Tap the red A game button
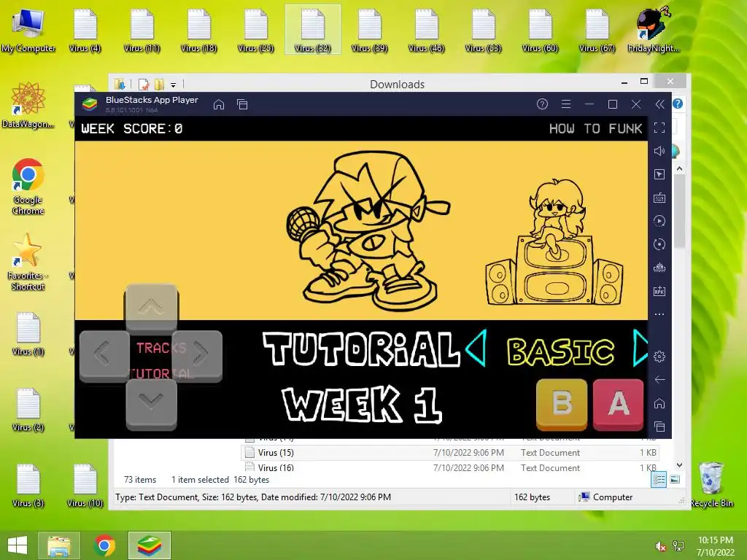 pos(618,404)
